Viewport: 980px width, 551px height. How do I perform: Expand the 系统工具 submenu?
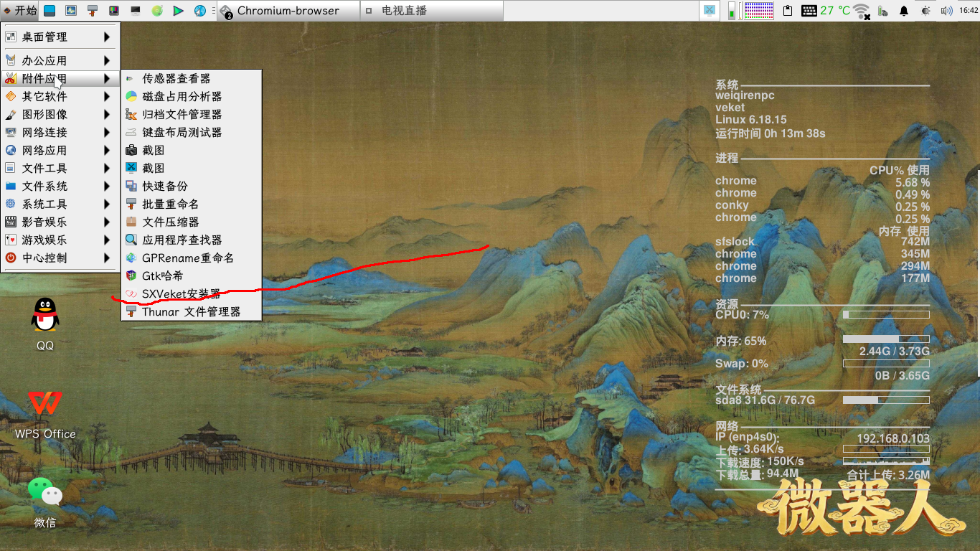[46, 204]
